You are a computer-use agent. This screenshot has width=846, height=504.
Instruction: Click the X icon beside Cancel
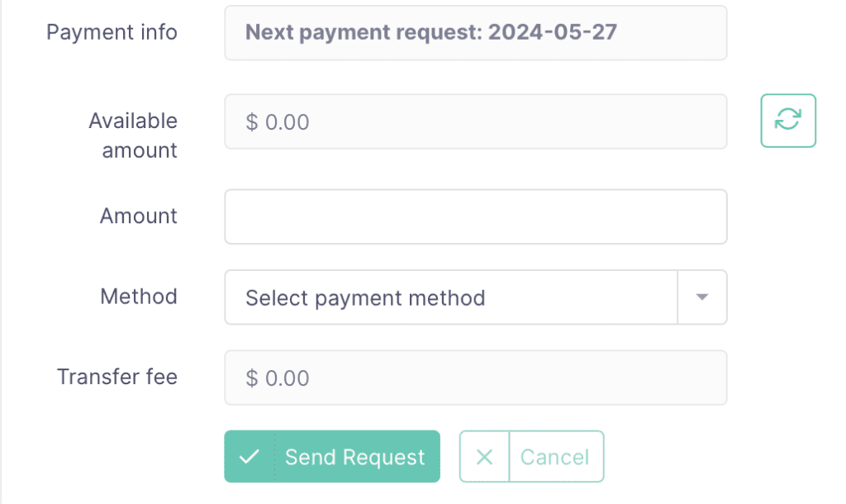484,457
